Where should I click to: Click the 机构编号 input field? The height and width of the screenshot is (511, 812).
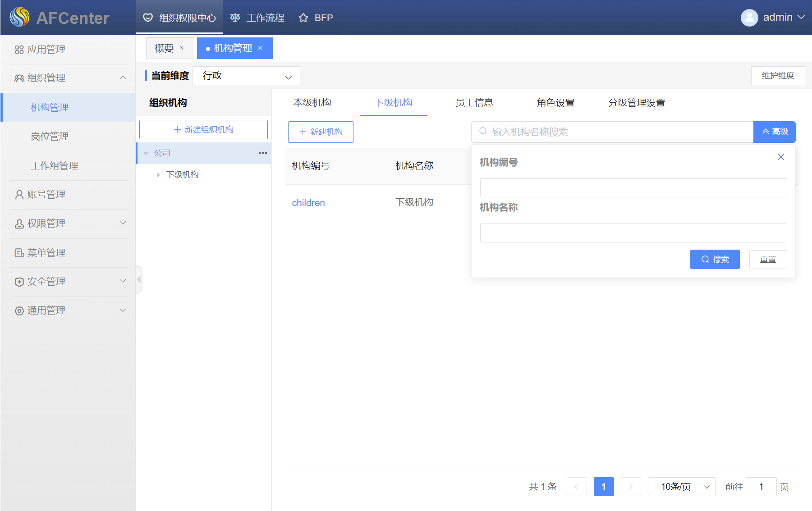pyautogui.click(x=633, y=188)
